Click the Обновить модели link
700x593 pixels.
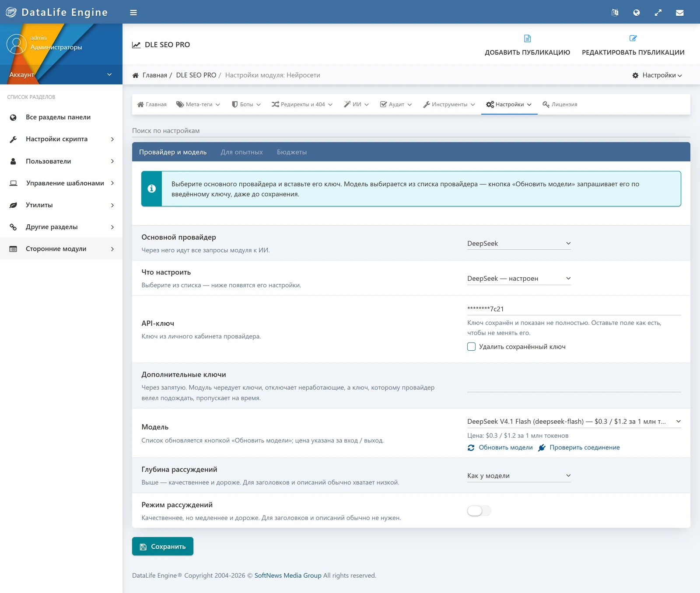(x=506, y=448)
